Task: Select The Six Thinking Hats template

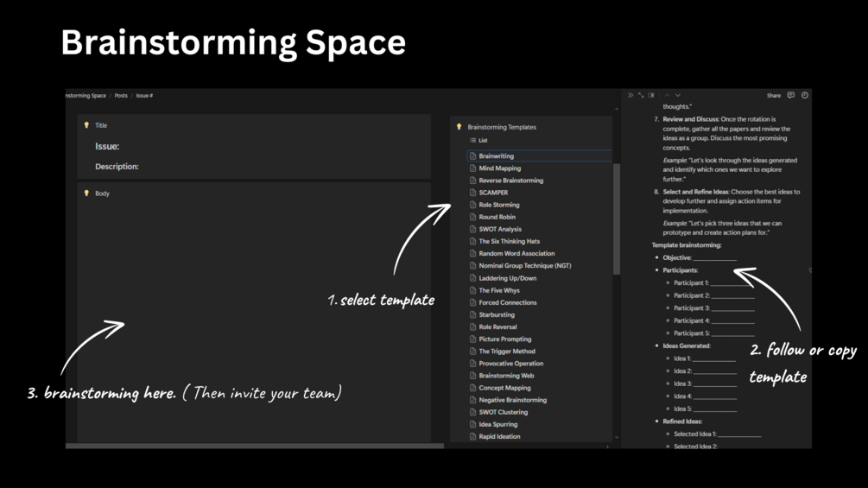Action: (x=509, y=242)
